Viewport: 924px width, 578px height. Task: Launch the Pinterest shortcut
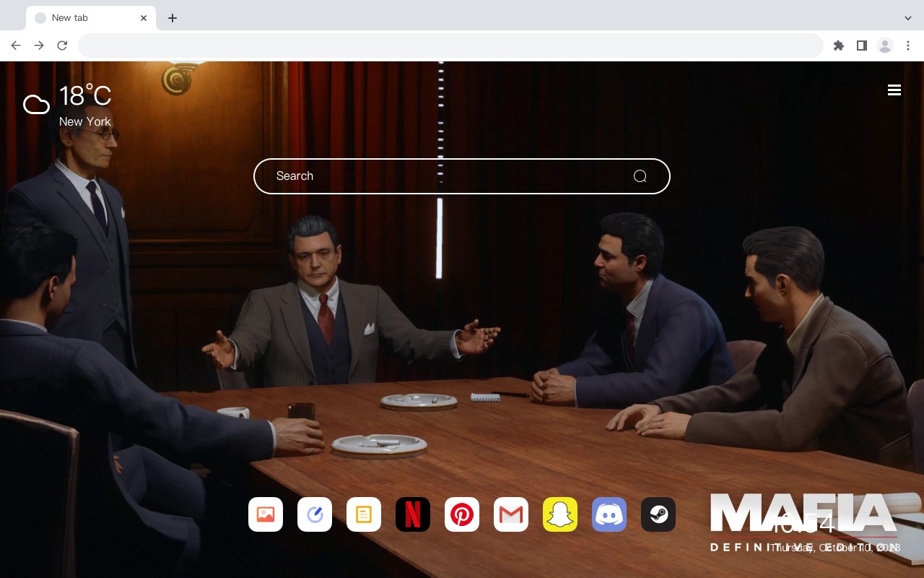click(x=462, y=514)
